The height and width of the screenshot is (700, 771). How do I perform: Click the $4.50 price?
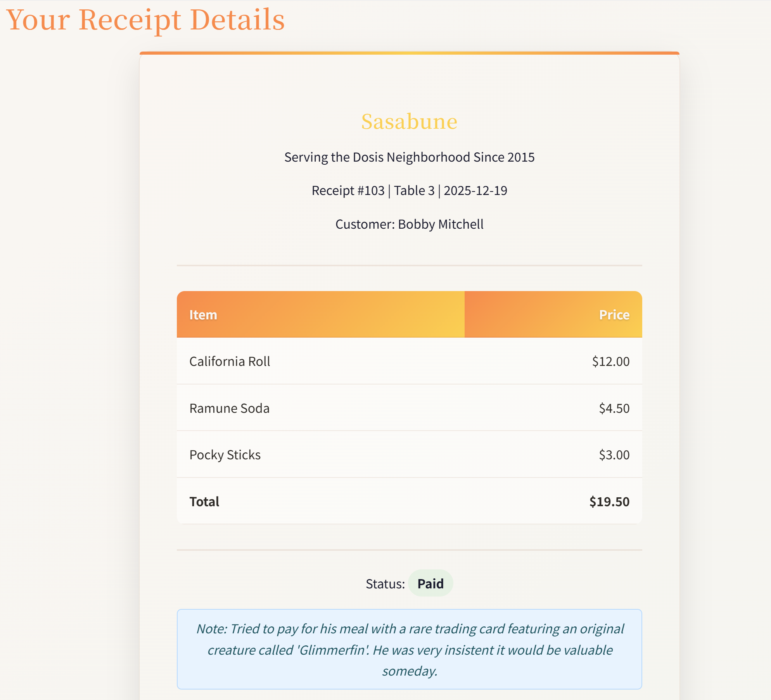[x=614, y=408]
